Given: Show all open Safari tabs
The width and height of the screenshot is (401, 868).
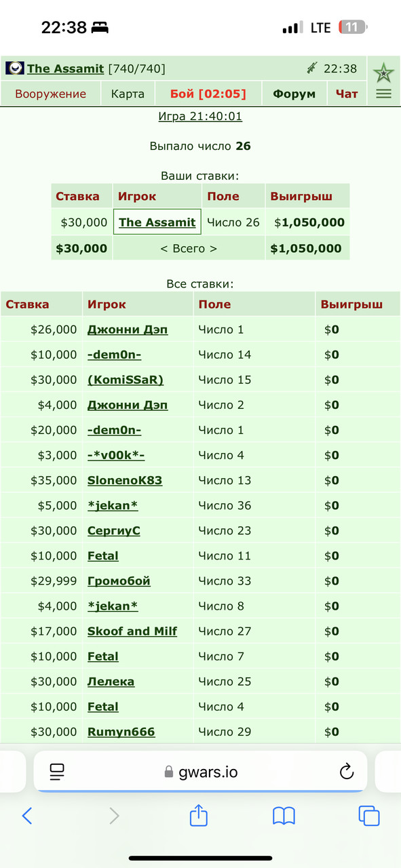Looking at the screenshot, I should point(368,816).
